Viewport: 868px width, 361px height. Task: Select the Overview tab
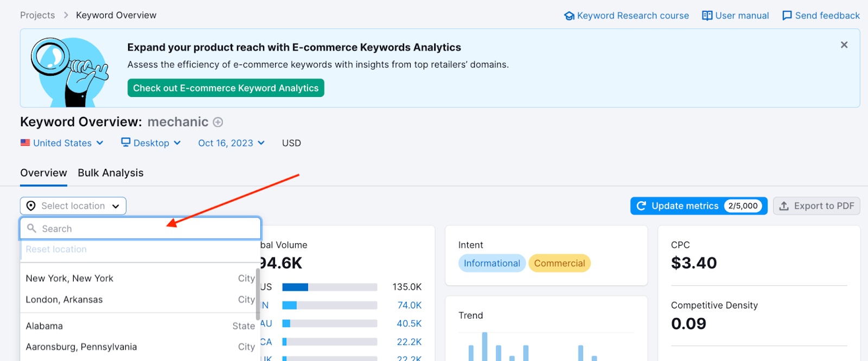(43, 173)
